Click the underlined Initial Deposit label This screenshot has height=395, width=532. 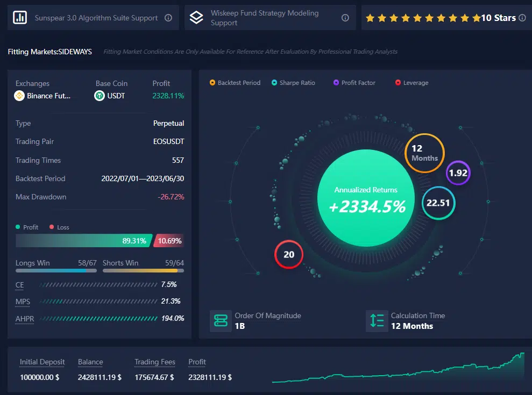(42, 362)
